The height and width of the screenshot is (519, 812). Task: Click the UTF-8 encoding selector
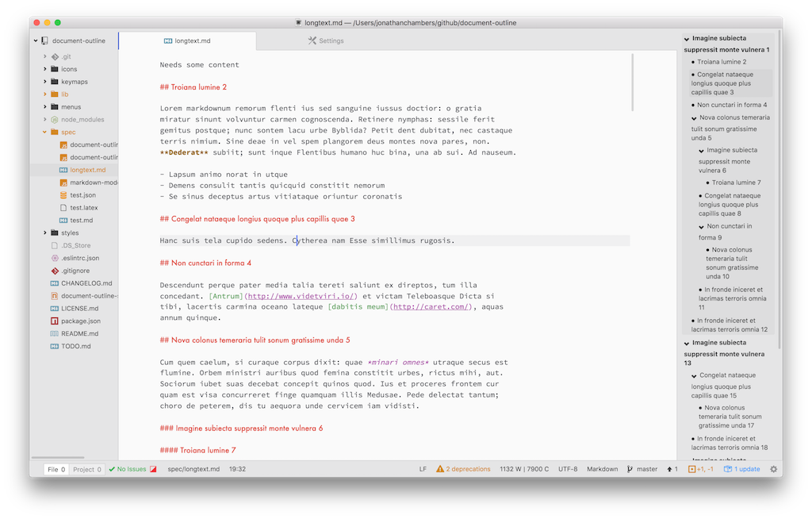click(x=568, y=469)
